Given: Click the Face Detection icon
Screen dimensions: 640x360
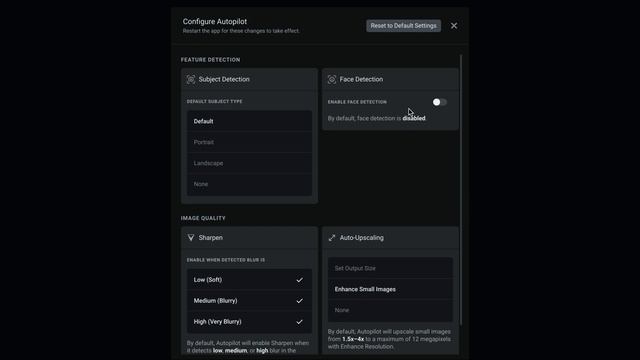Looking at the screenshot, I should [x=332, y=79].
